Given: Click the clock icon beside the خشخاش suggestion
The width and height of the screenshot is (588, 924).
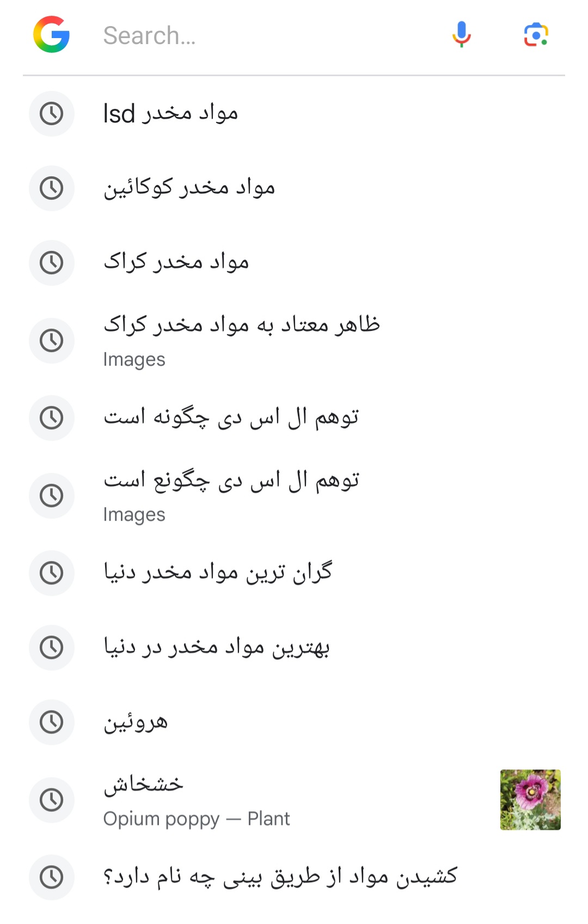Looking at the screenshot, I should pos(52,800).
